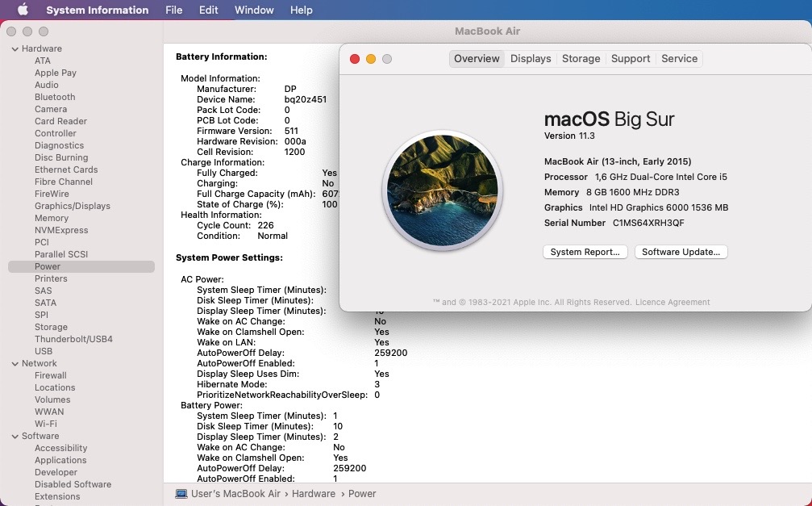Click the Software Update button
This screenshot has height=506, width=812.
click(x=681, y=252)
